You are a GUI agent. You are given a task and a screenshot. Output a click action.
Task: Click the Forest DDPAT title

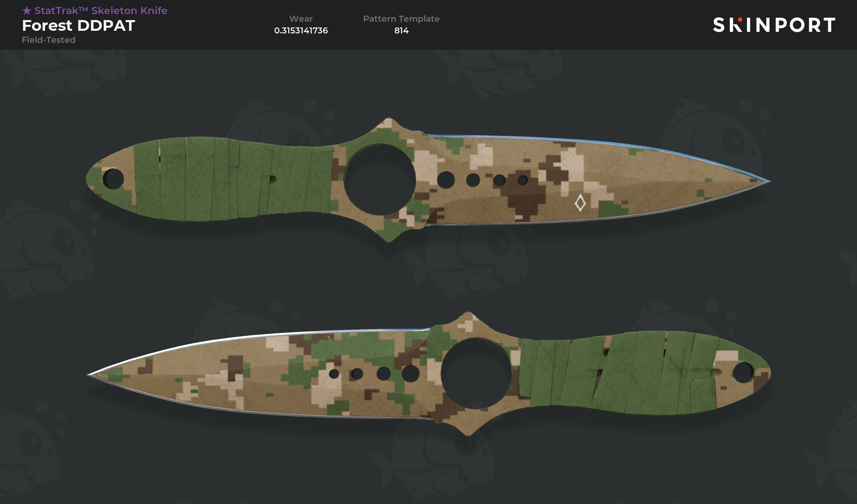coord(79,25)
